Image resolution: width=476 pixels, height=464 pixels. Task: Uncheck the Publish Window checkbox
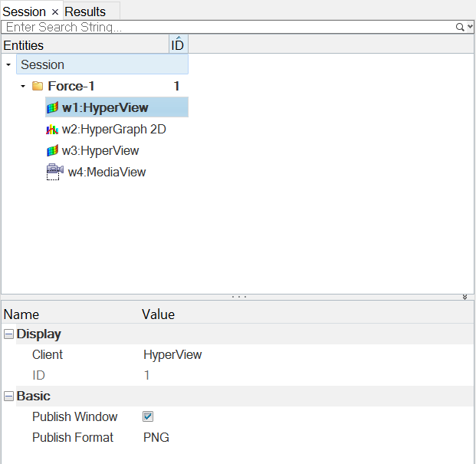pos(148,416)
